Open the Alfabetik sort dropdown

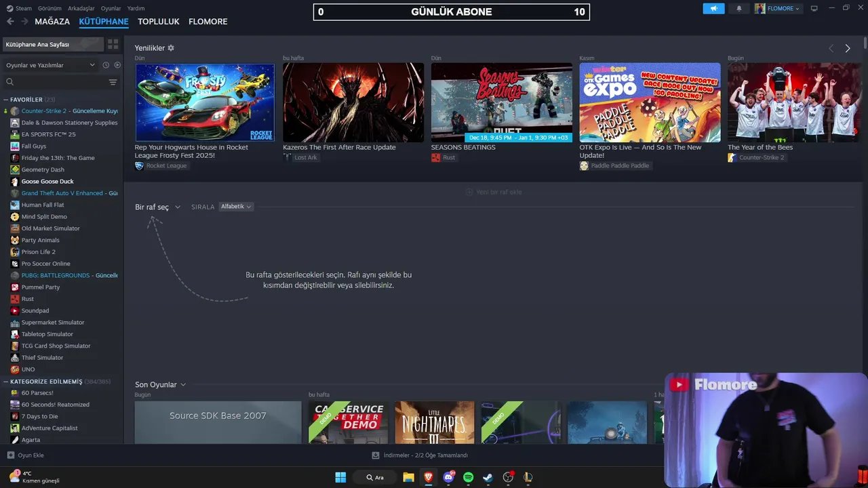[x=236, y=207]
